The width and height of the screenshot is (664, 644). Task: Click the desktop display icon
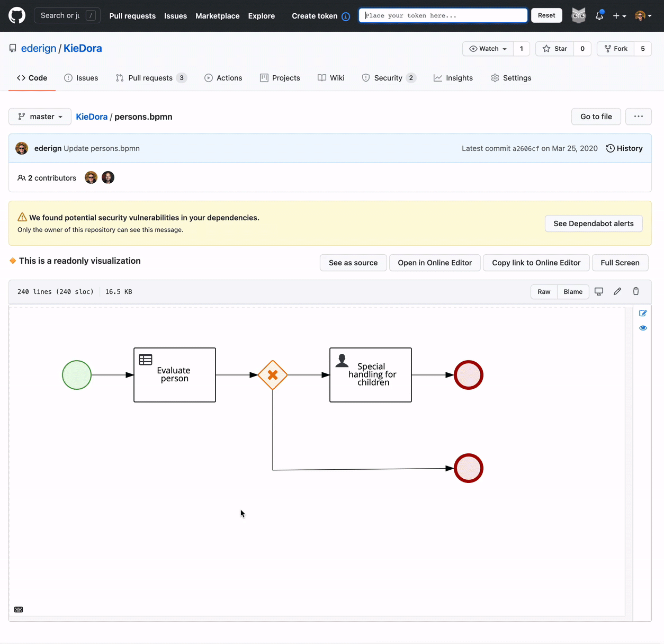(x=599, y=291)
